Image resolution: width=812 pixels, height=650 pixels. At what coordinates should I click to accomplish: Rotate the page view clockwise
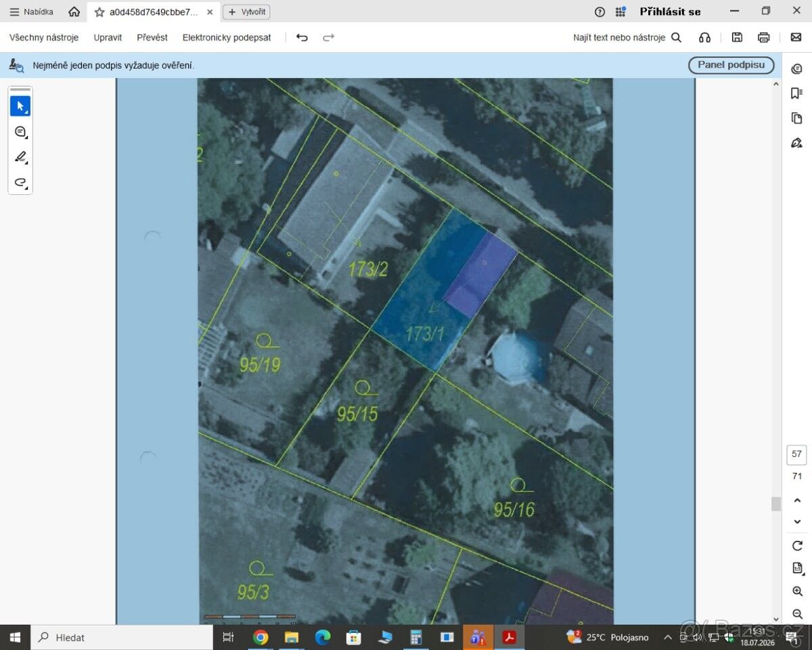pos(797,546)
